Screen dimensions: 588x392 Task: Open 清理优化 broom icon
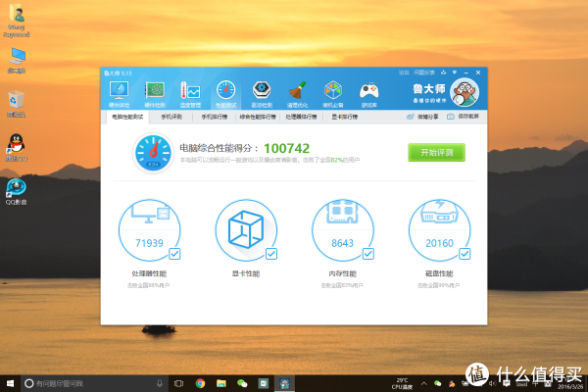297,94
